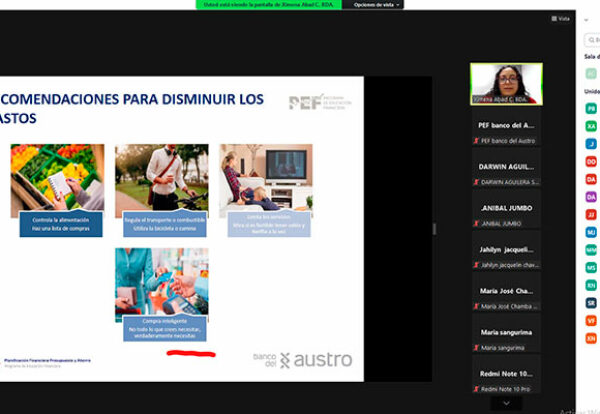This screenshot has height=414, width=600.
Task: Select the Maria sangurima participant tile
Action: point(506,332)
